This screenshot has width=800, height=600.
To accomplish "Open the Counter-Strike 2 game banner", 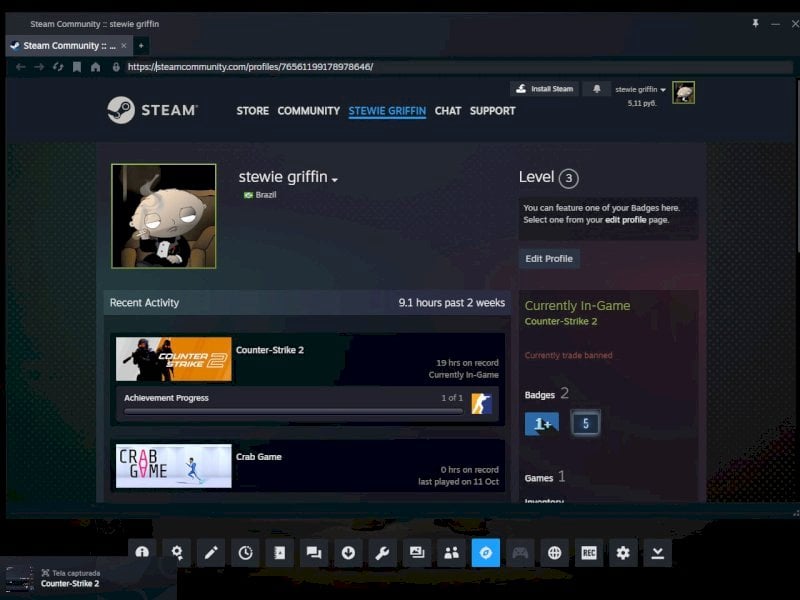I will [x=173, y=359].
